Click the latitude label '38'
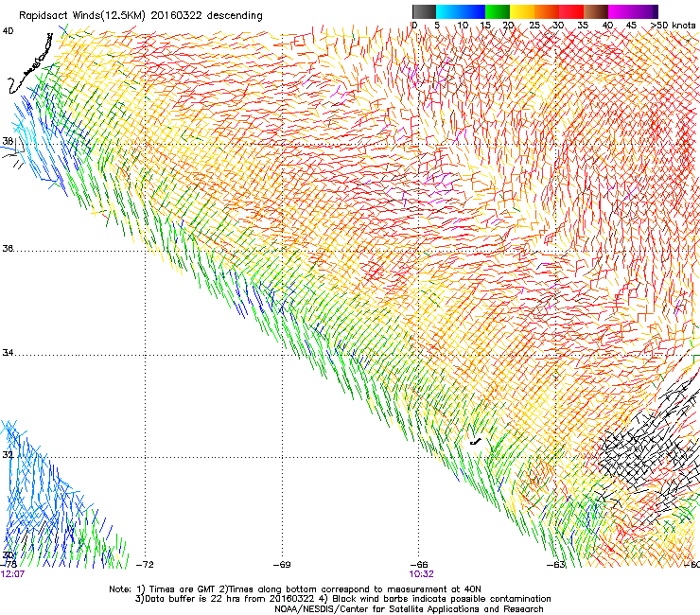Viewport: 700px width, 615px height. point(8,141)
